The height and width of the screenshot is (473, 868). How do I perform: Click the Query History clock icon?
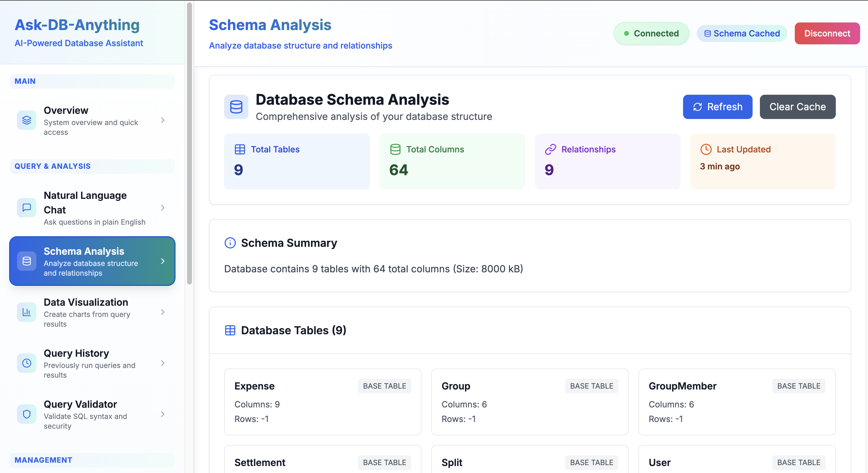pos(27,363)
